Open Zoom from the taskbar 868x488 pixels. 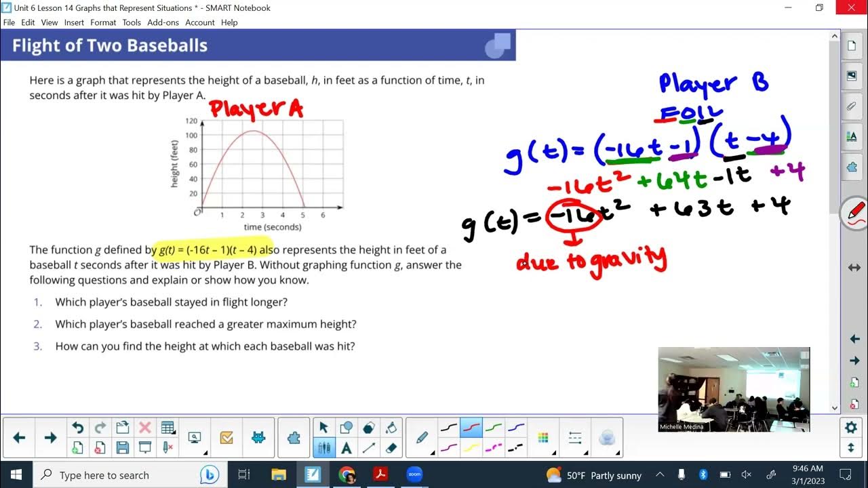[x=414, y=474]
